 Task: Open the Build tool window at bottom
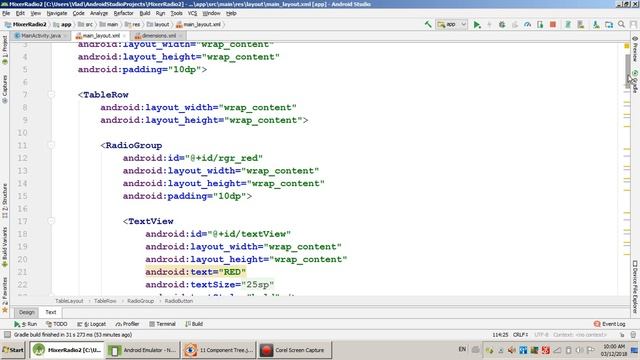click(194, 324)
